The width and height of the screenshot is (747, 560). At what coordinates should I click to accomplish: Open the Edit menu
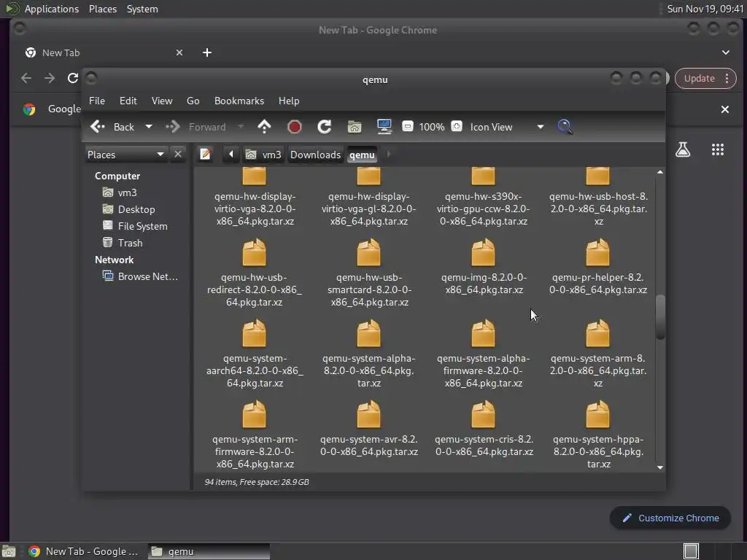(x=128, y=101)
